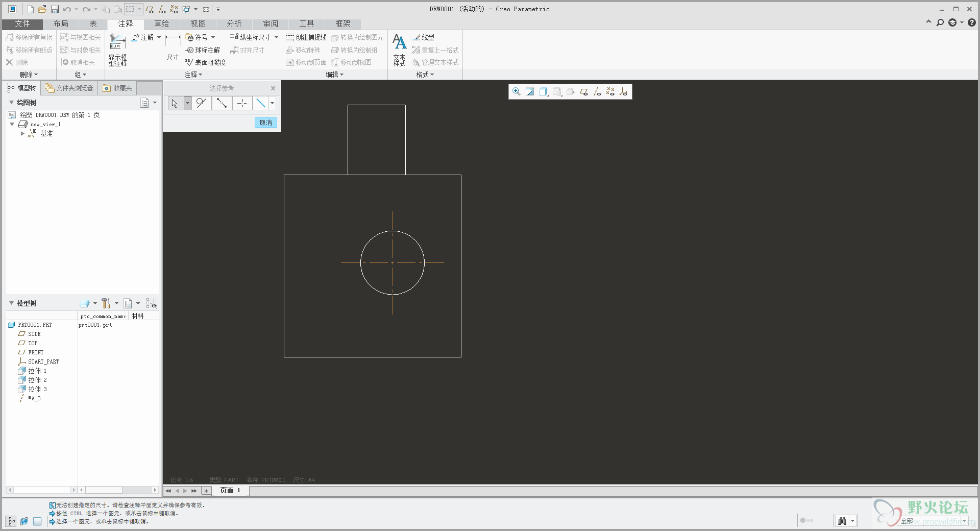Open the Note (注解) dropdown arrow

(x=159, y=37)
